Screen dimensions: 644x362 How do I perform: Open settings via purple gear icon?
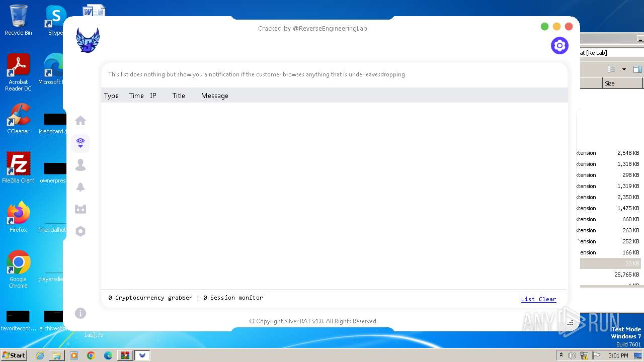click(559, 46)
